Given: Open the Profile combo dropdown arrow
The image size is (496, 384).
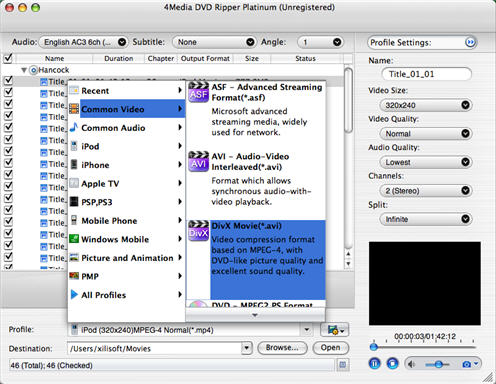Looking at the screenshot, I should [x=306, y=330].
